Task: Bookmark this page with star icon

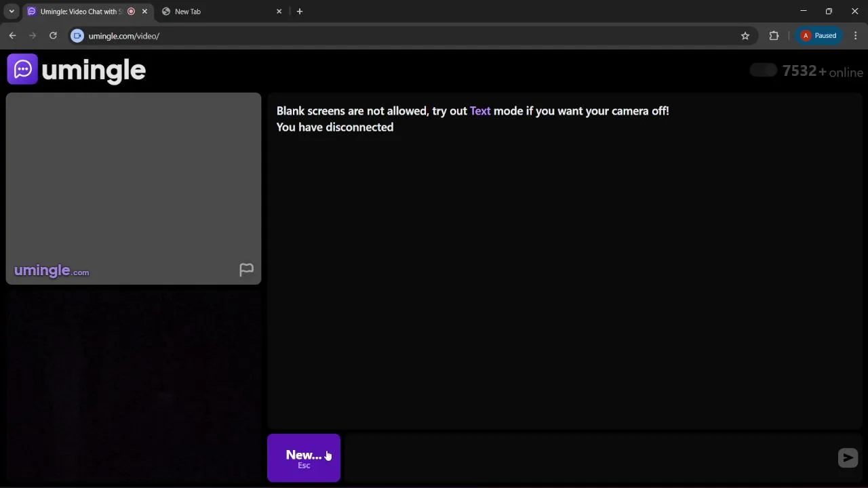Action: point(745,36)
